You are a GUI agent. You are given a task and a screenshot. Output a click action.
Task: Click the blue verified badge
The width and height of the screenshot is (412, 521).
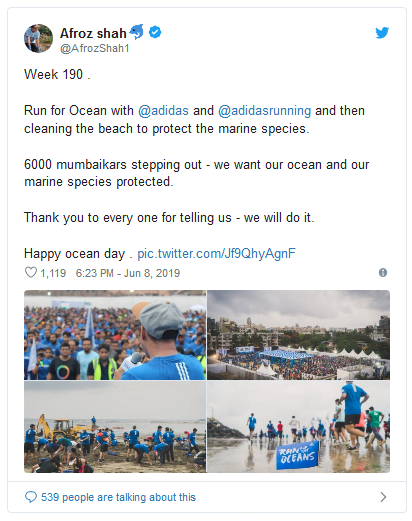pyautogui.click(x=155, y=32)
